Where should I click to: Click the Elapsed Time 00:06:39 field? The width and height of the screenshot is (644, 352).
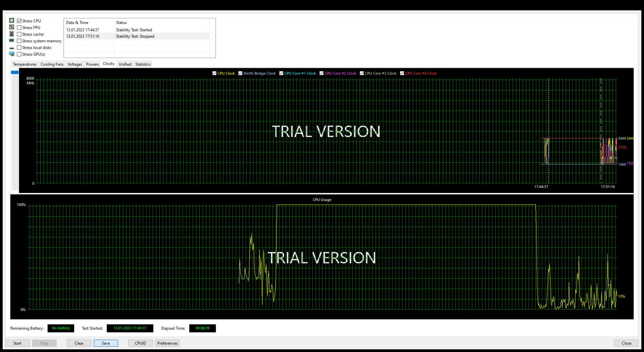tap(203, 328)
